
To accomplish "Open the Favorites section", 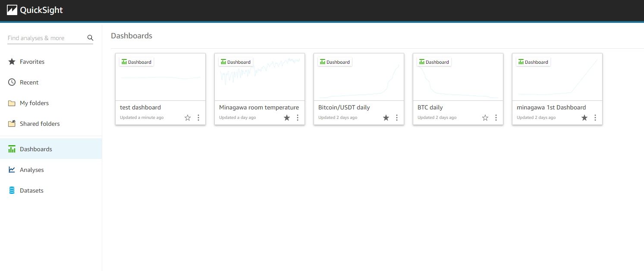I will (x=51, y=62).
